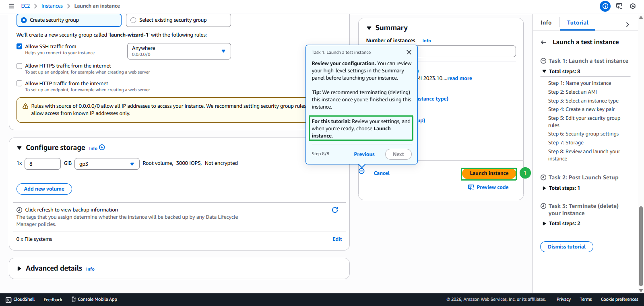The height and width of the screenshot is (306, 644).
Task: Open CloudShell from the footer icon
Action: [8, 300]
